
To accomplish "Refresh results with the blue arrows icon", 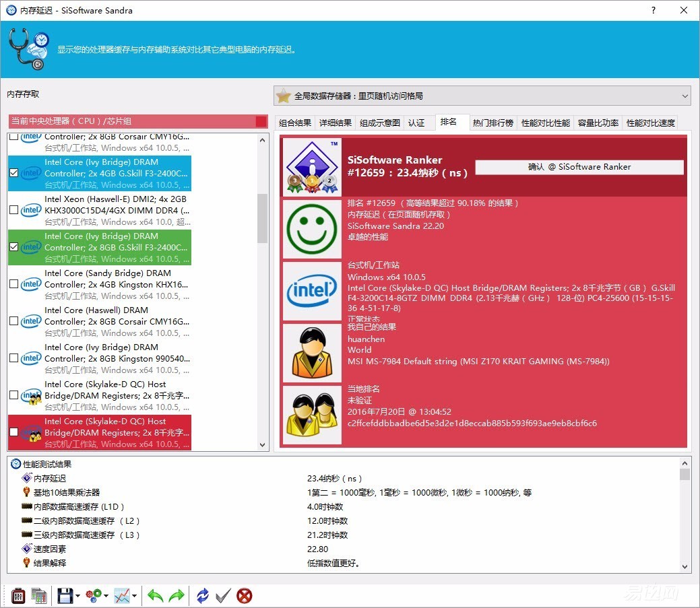I will coord(203,595).
